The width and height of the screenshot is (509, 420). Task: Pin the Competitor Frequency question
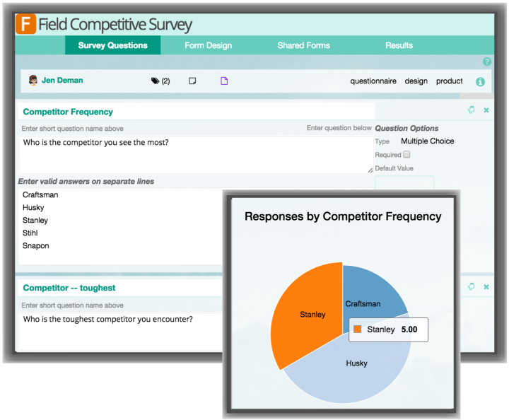coord(471,110)
